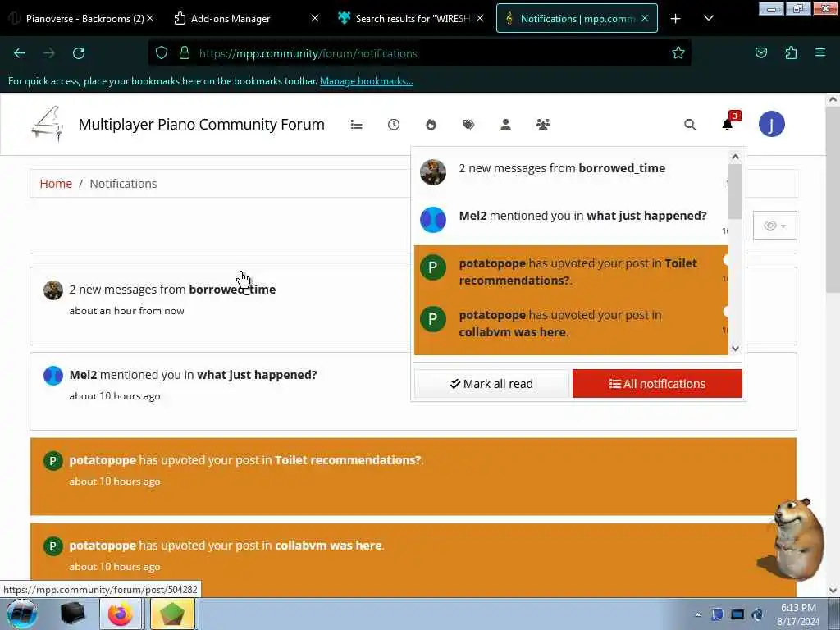Click Mel2 avatar in page list

[53, 376]
